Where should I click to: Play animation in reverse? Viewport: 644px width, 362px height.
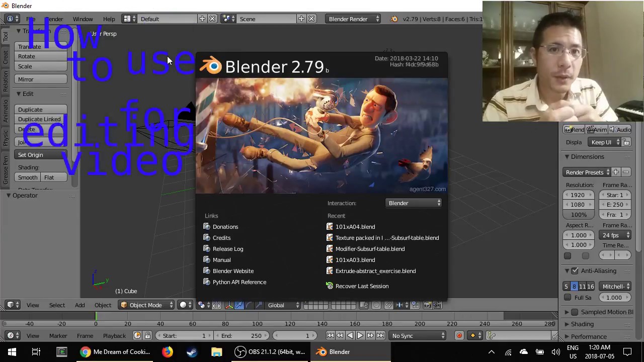click(x=350, y=335)
